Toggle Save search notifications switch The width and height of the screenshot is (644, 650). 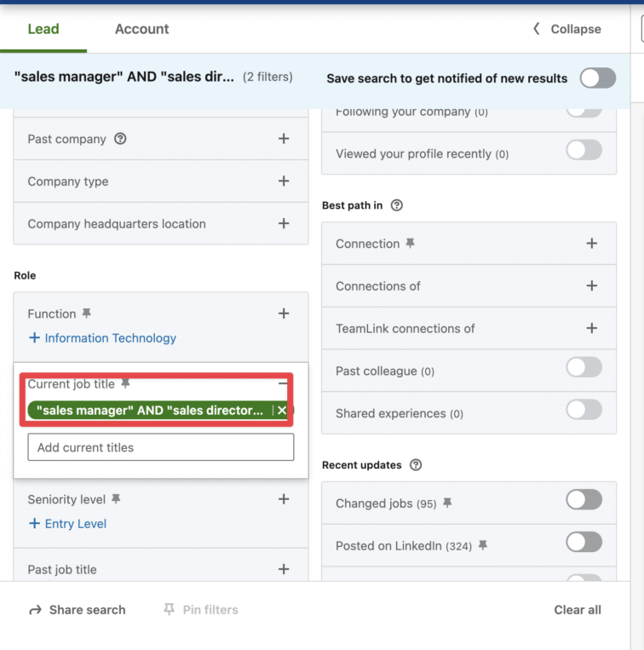[x=597, y=78]
